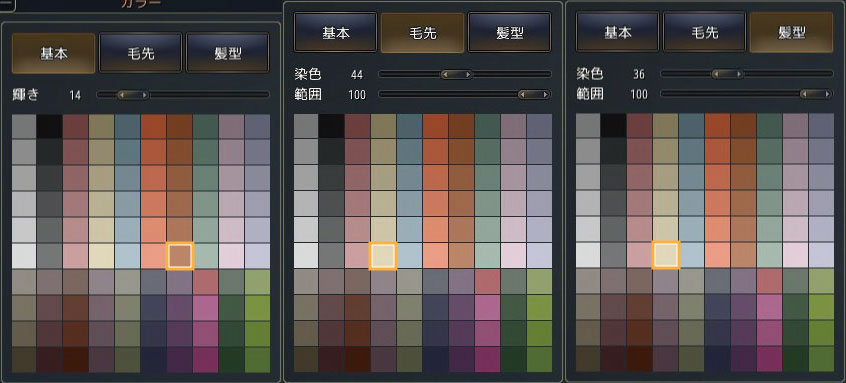This screenshot has height=383, width=846.
Task: Select the 毛先 tab in the 染色 44 panel
Action: (x=422, y=32)
